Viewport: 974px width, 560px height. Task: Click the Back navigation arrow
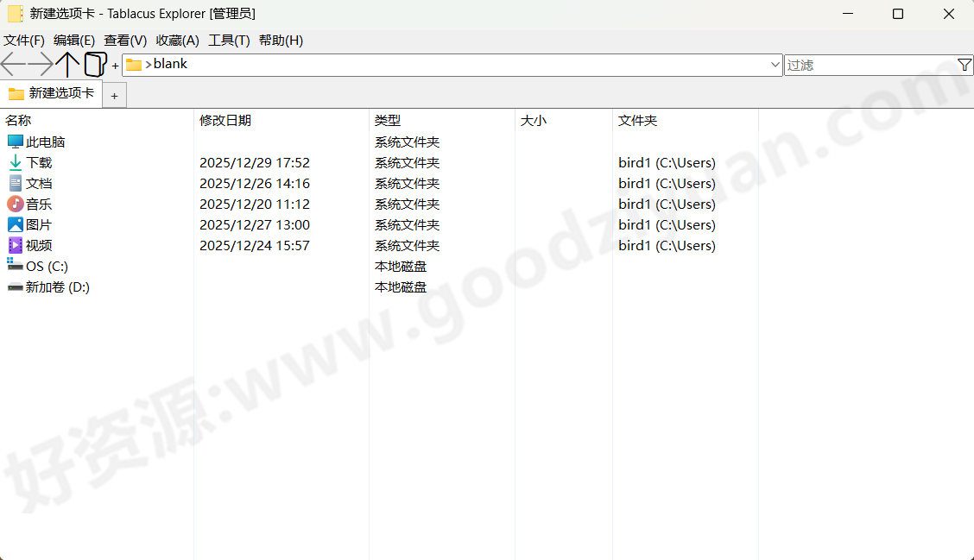click(x=10, y=64)
